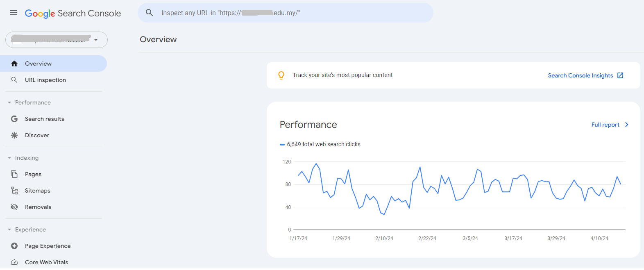Go to Search results report
The image size is (644, 270).
(x=44, y=119)
